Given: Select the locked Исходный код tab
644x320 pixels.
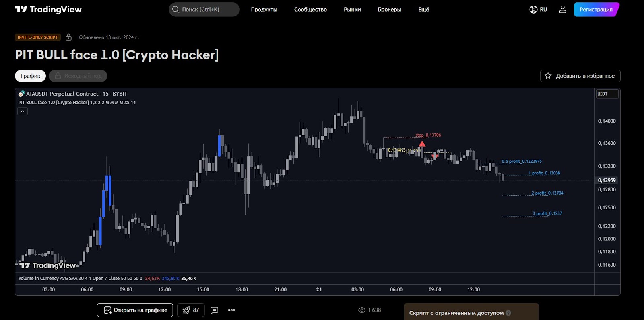Looking at the screenshot, I should point(78,76).
